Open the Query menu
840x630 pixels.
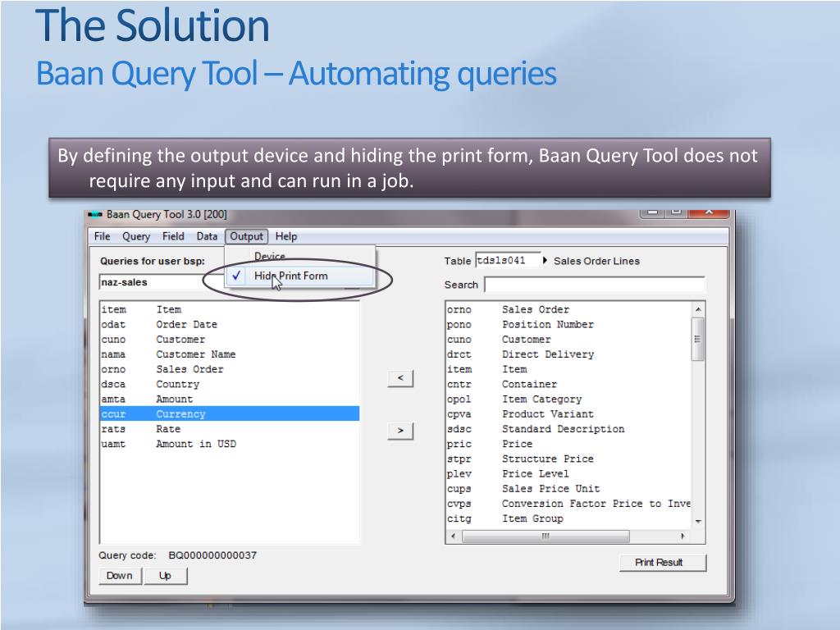point(136,236)
